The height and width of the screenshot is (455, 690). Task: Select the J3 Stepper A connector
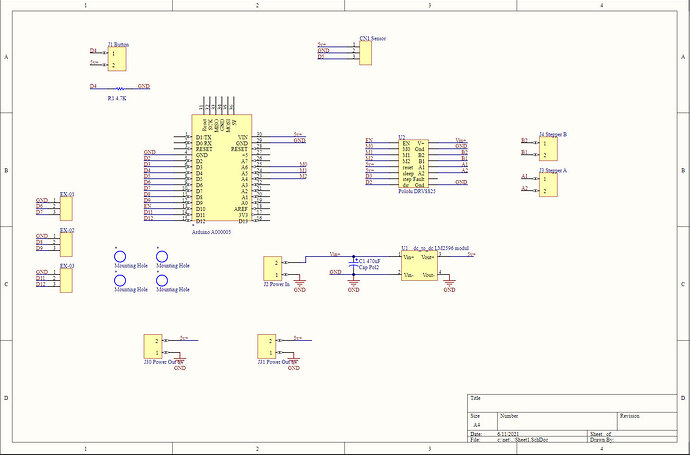548,185
